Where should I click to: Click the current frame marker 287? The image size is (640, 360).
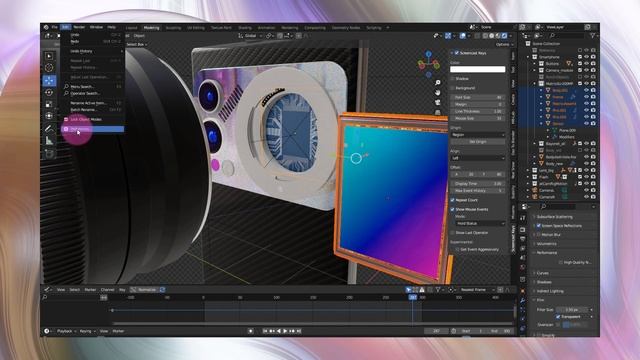(413, 298)
